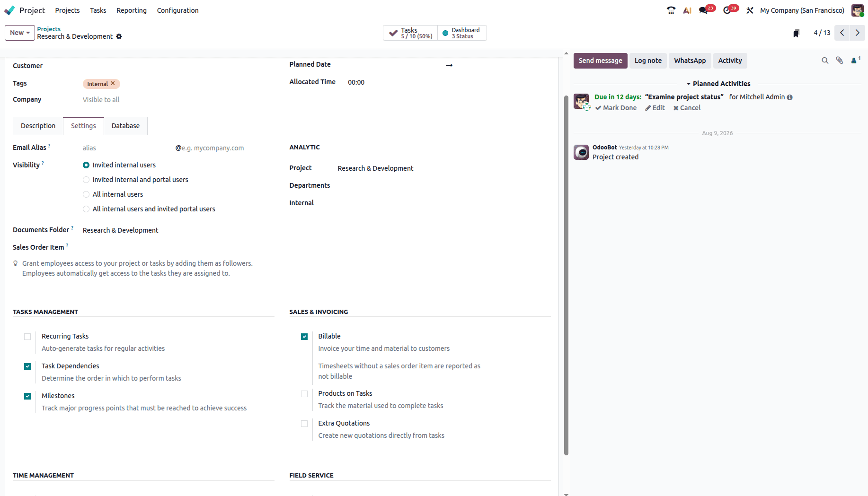
Task: Show followers icon in chatter
Action: (855, 61)
